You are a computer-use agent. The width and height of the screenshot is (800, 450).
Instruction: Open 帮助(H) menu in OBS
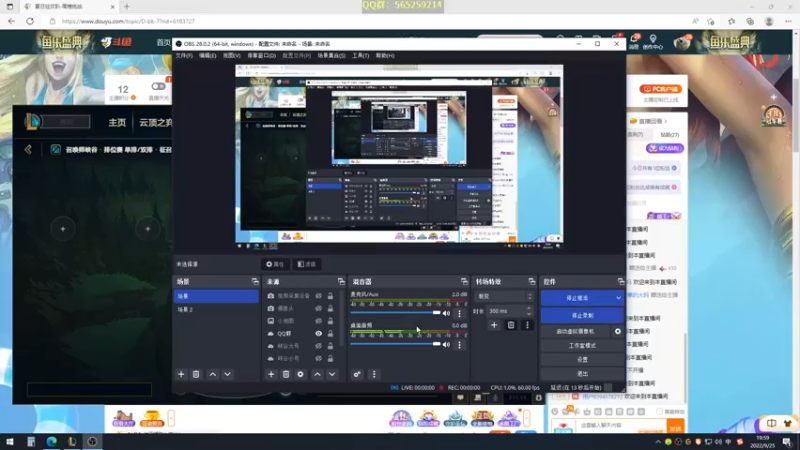(385, 56)
